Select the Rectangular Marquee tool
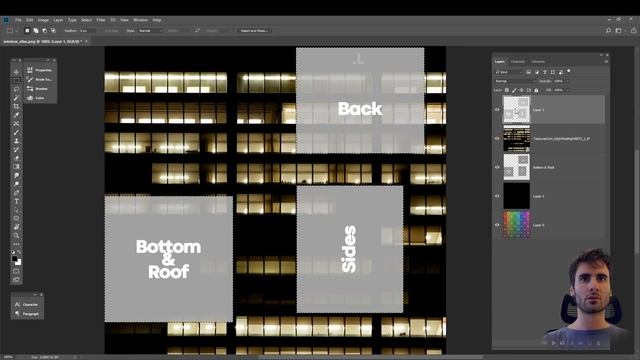Viewport: 640px width, 360px height. pyautogui.click(x=16, y=80)
